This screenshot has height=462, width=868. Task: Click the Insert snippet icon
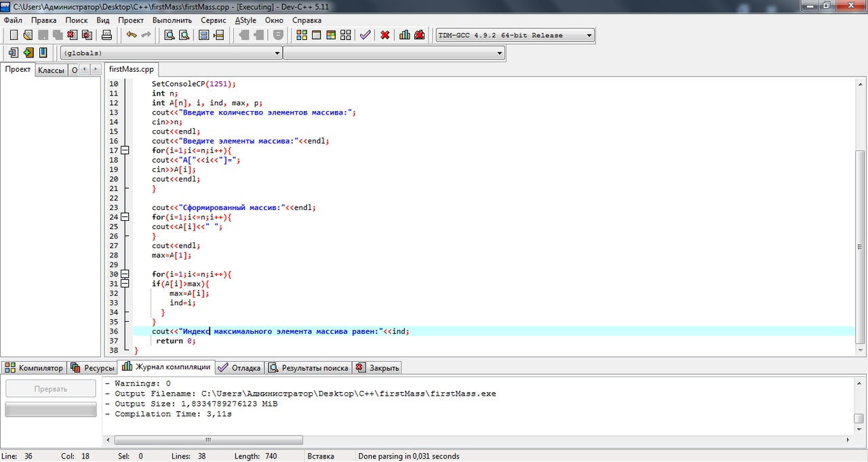point(13,53)
